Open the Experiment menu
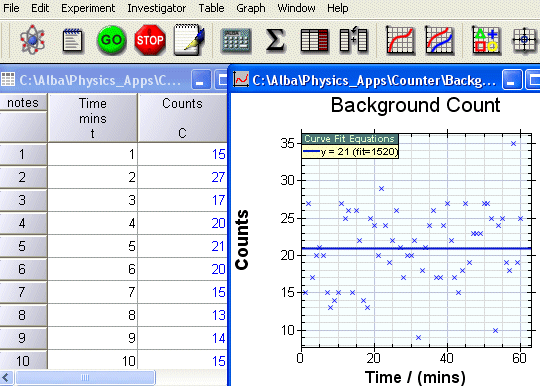Image resolution: width=540 pixels, height=386 pixels. (88, 8)
